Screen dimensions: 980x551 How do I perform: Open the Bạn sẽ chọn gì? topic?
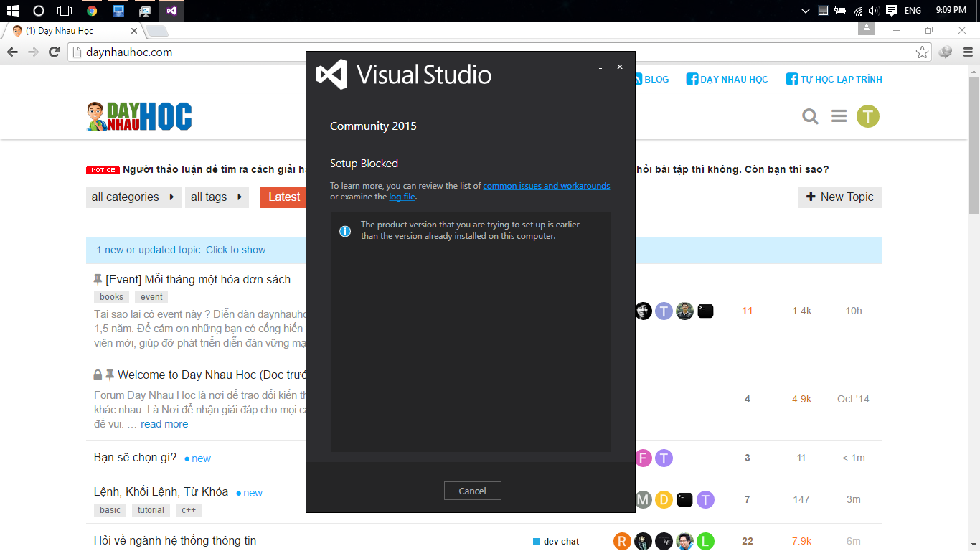tap(135, 458)
